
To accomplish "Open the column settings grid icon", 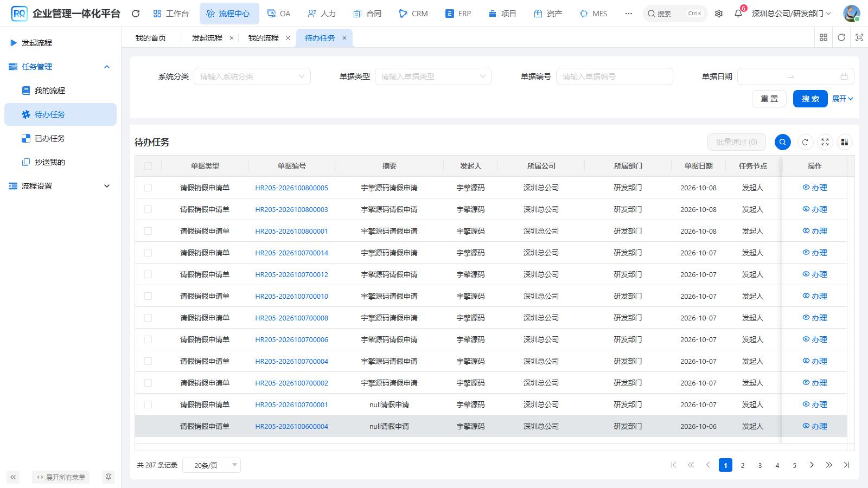I will click(x=845, y=142).
